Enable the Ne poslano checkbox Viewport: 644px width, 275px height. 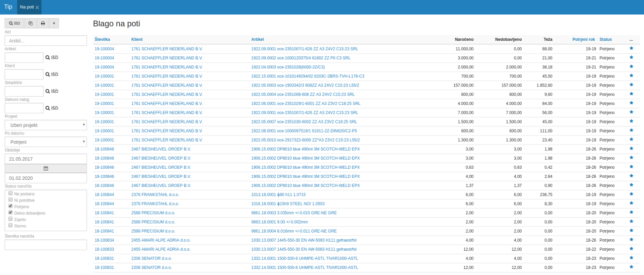(x=10, y=193)
